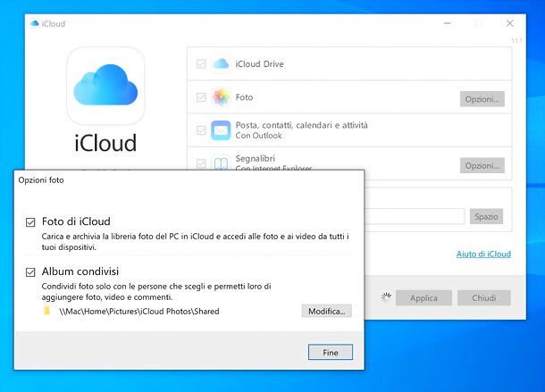The width and height of the screenshot is (545, 392).
Task: Open Opzioni for Segnalibri
Action: (x=482, y=165)
